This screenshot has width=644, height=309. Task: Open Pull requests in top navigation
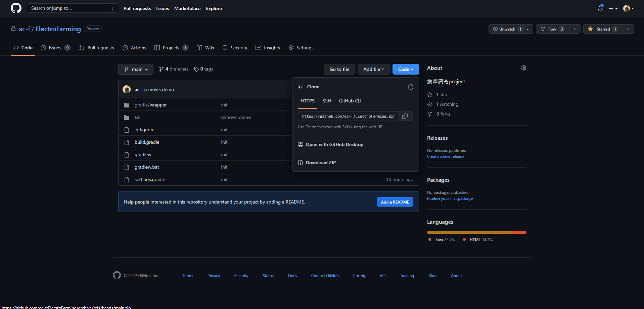pos(137,8)
